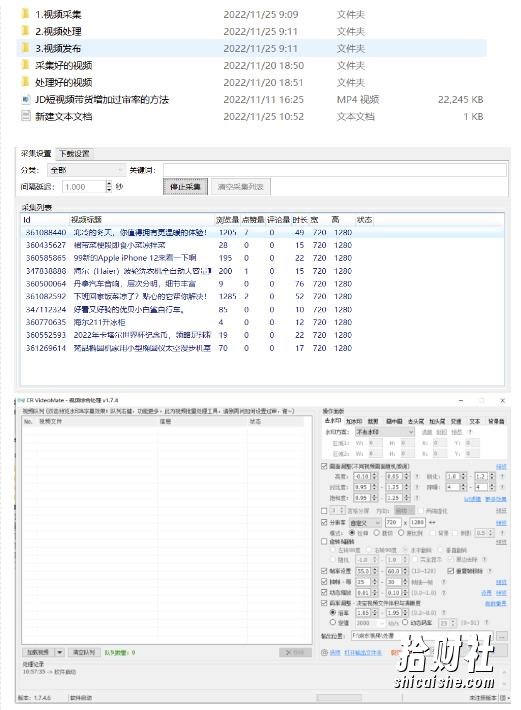Click the 关键词 input field
This screenshot has width=521, height=710.
tap(335, 170)
